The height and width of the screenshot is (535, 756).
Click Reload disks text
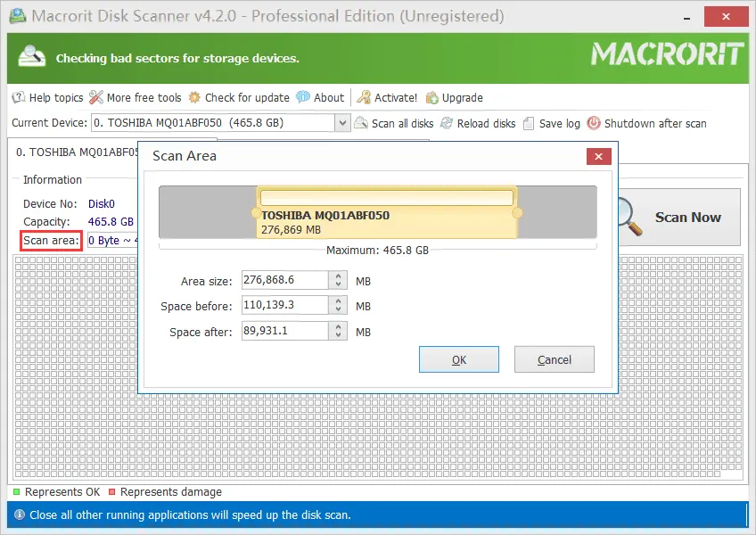point(487,124)
